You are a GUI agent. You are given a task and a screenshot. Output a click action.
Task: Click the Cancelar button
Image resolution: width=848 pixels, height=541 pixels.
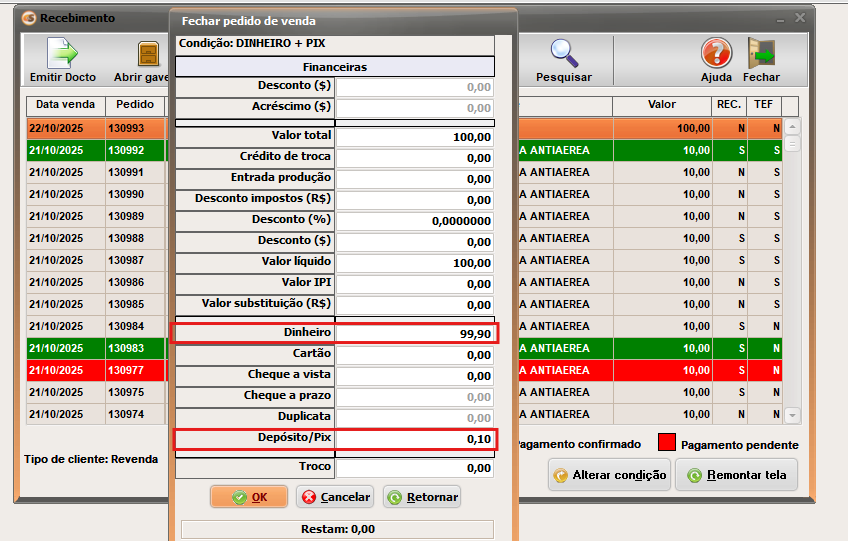tap(334, 497)
